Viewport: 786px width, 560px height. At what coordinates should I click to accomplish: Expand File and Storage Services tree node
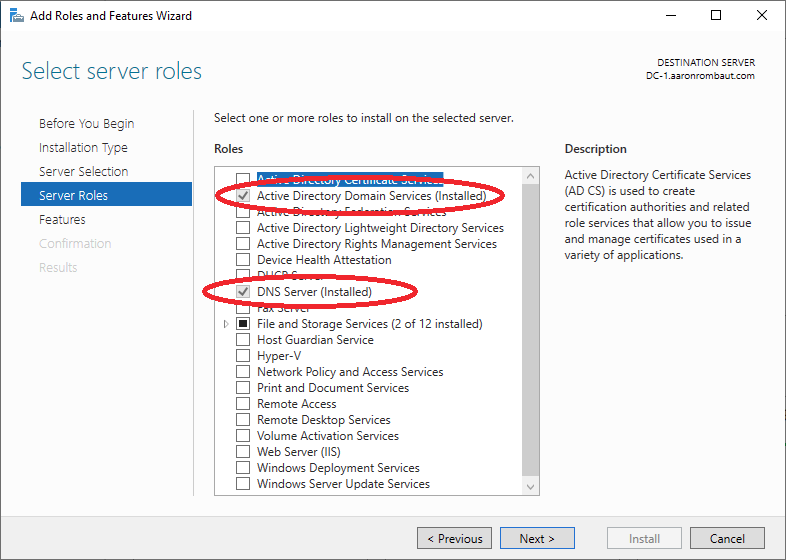pos(226,324)
